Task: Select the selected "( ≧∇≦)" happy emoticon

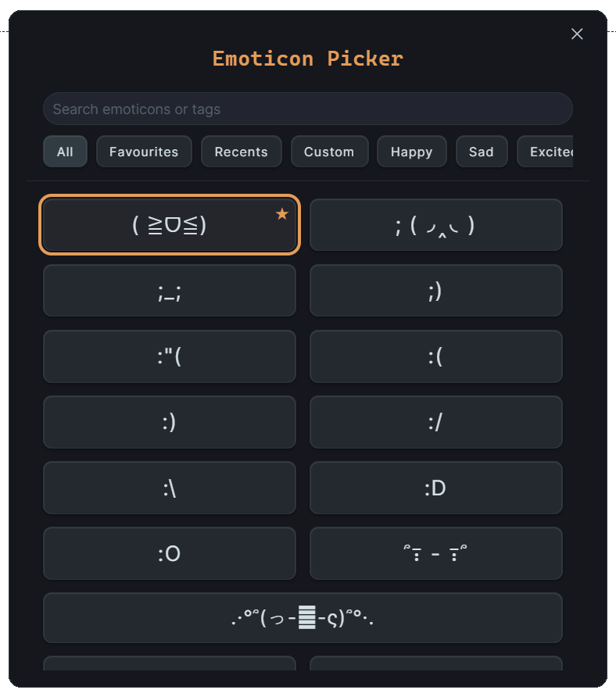Action: point(170,224)
